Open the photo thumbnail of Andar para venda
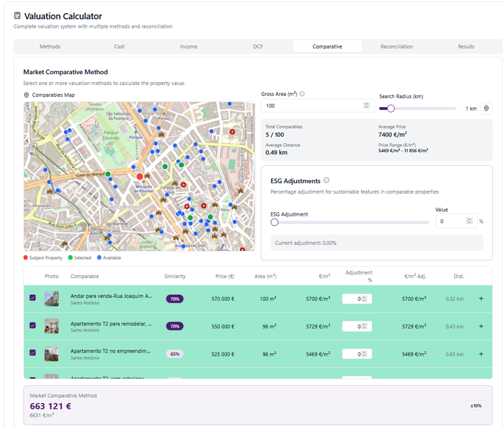 coord(52,298)
